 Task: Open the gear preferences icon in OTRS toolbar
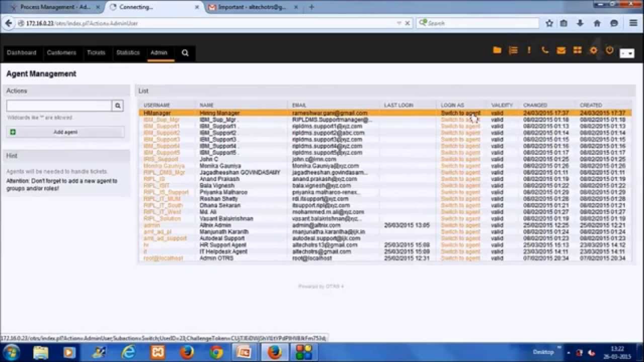pos(593,50)
